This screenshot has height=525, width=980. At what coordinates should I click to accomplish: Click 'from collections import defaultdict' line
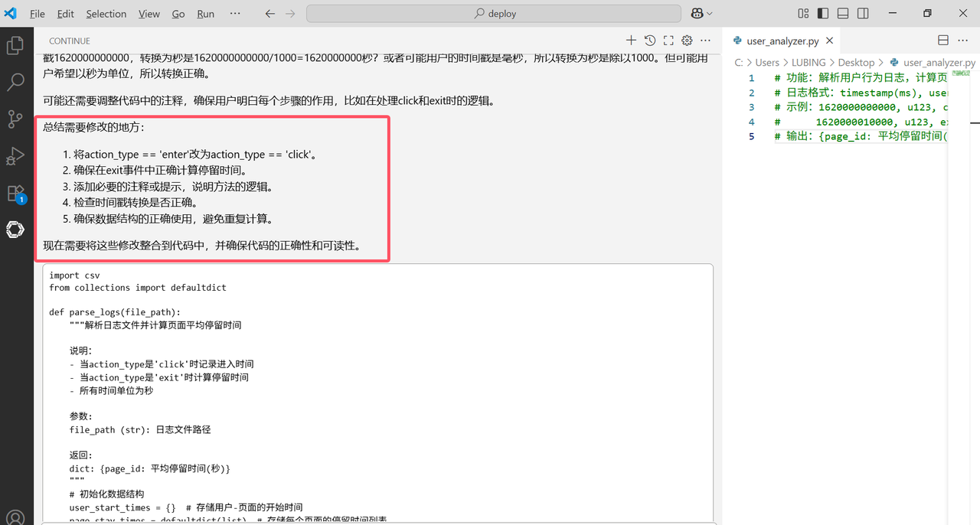pos(138,288)
